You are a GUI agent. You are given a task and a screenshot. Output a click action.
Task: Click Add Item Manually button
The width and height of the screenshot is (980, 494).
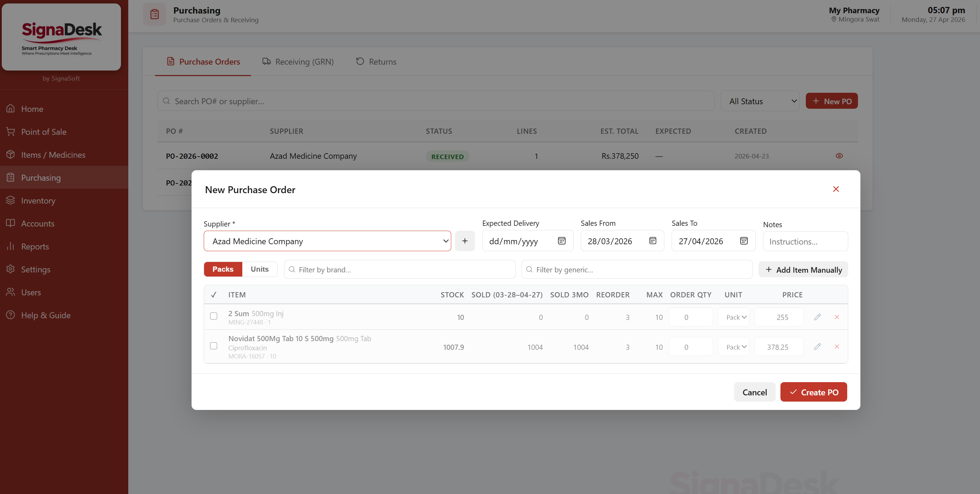tap(803, 270)
